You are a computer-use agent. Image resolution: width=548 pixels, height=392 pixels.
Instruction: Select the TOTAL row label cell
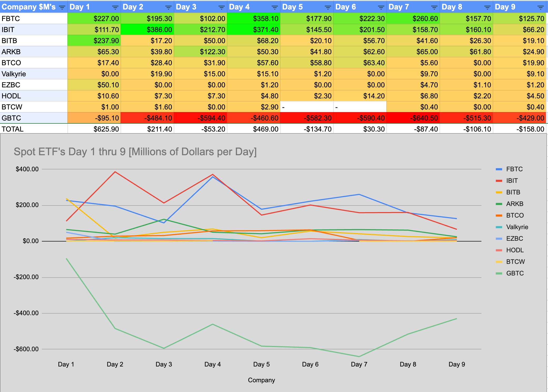click(x=34, y=129)
